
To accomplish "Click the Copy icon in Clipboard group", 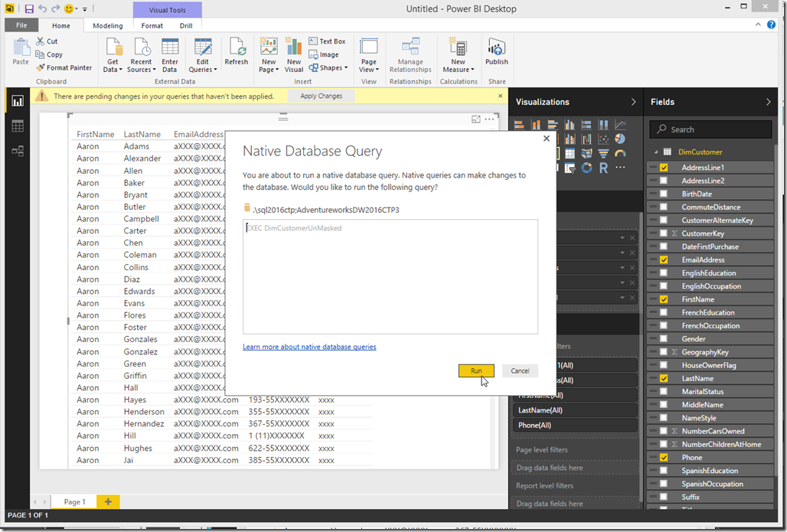I will point(40,54).
